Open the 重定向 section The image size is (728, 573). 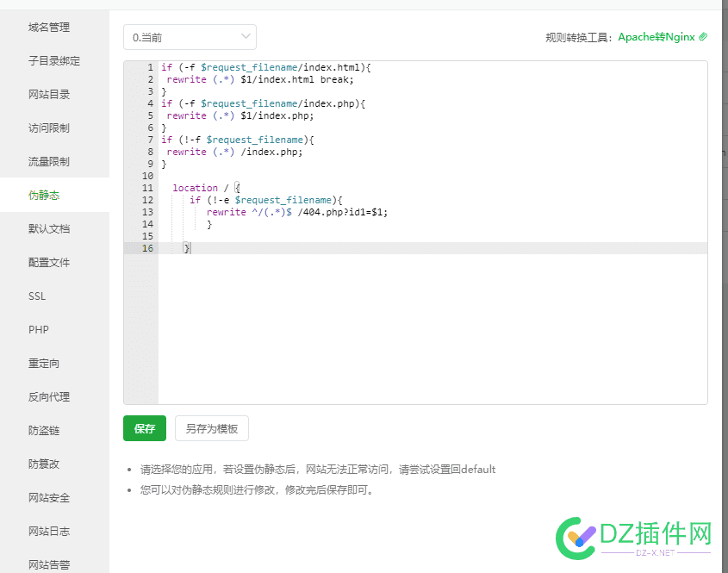click(44, 363)
